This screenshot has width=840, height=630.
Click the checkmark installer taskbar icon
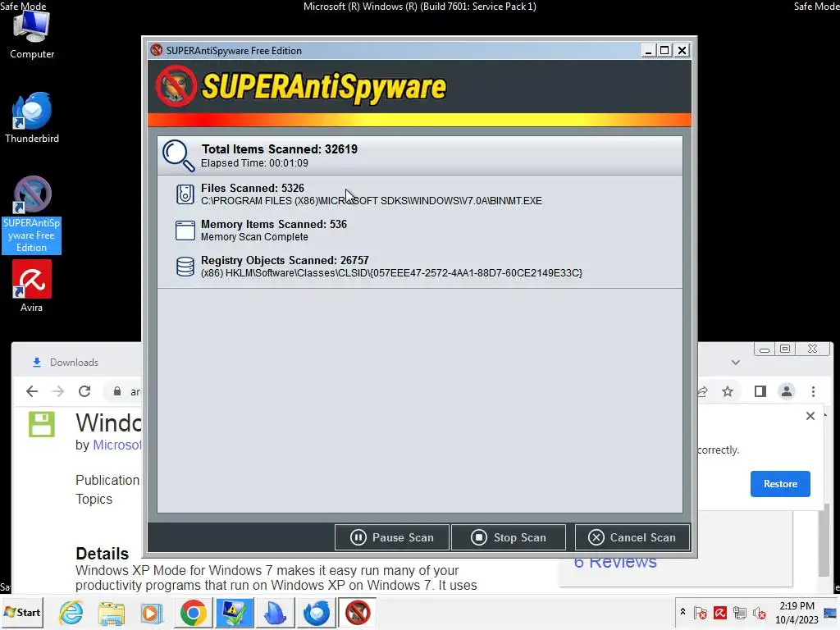235,613
